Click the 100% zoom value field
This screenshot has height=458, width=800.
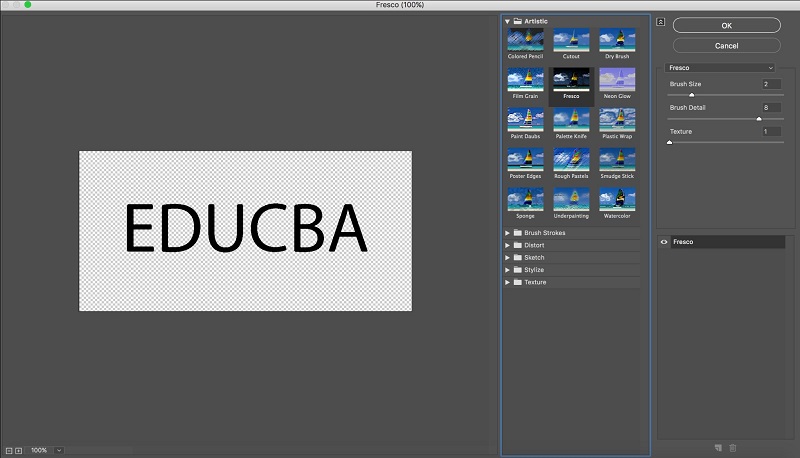coord(39,450)
